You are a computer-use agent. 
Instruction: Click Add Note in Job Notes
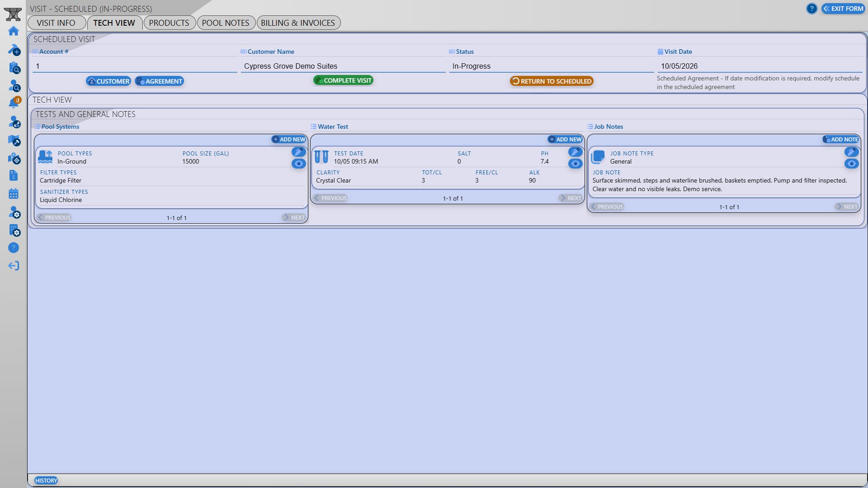pyautogui.click(x=841, y=140)
